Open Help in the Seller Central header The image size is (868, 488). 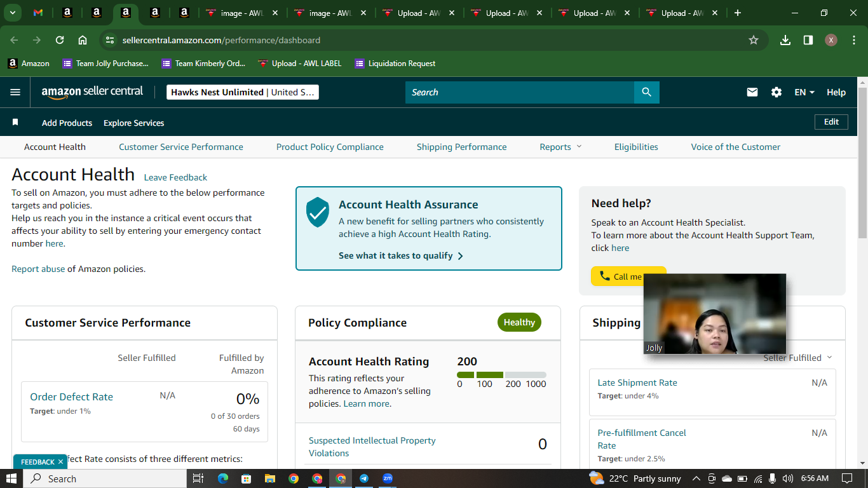coord(836,92)
